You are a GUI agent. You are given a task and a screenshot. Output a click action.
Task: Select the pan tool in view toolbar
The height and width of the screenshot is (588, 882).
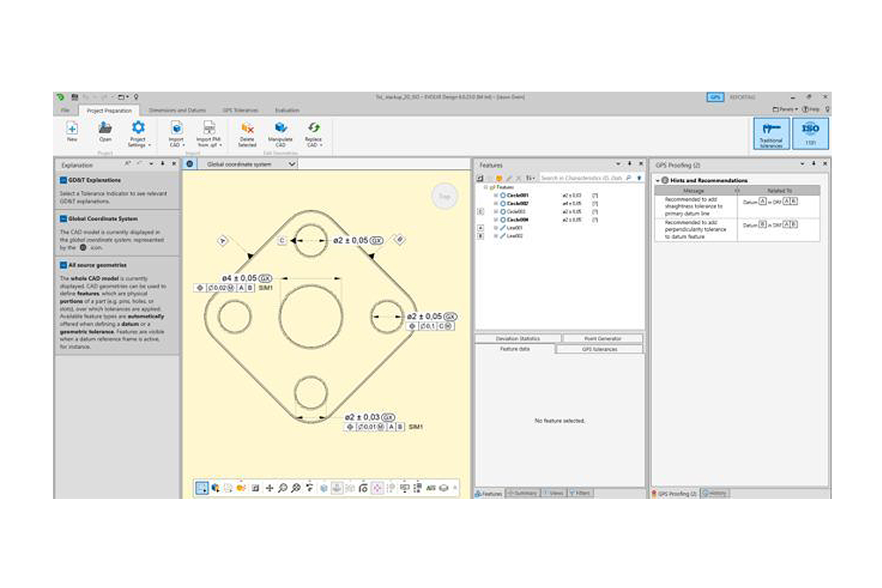tap(269, 488)
